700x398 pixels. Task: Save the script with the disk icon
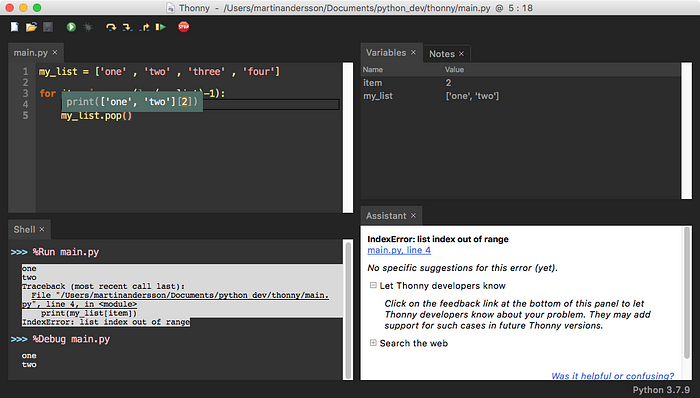tap(48, 27)
